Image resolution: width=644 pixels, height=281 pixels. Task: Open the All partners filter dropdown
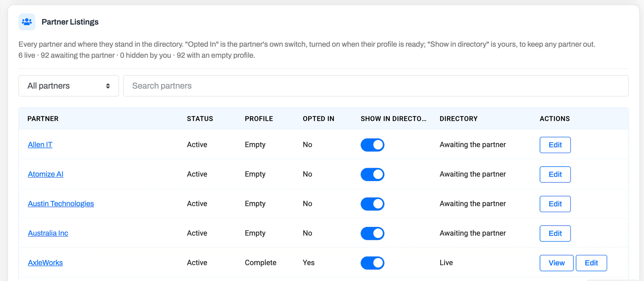[x=69, y=86]
